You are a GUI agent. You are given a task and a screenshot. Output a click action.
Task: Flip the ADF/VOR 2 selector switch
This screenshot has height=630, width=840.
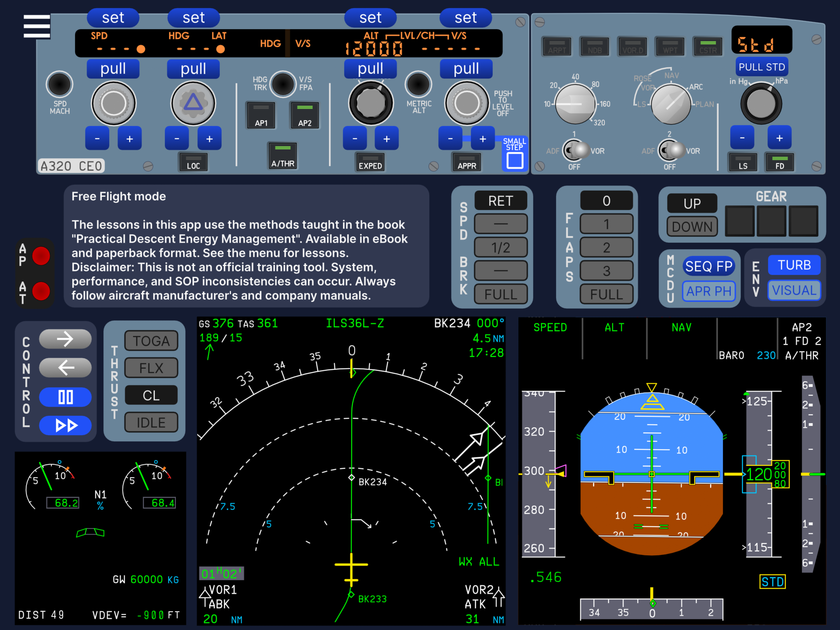click(x=671, y=151)
